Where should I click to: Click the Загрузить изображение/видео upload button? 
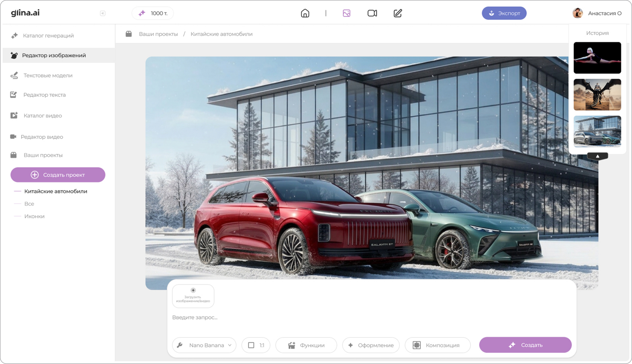[x=193, y=296]
